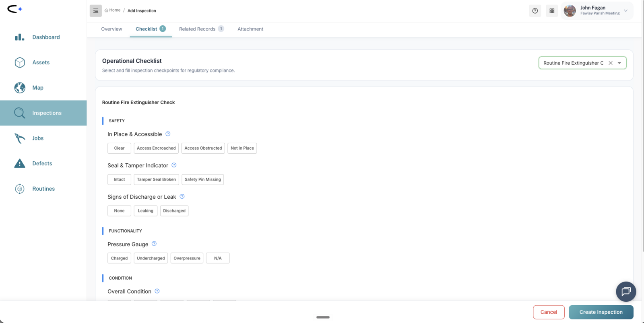Go to Assets cube icon
The image size is (644, 323).
coord(20,62)
